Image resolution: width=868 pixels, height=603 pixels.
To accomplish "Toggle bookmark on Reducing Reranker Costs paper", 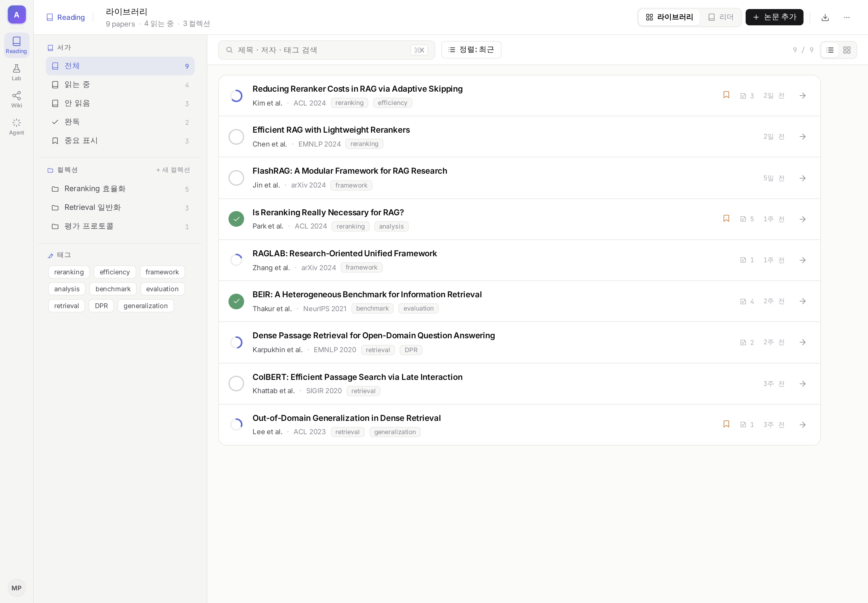I will coord(726,95).
